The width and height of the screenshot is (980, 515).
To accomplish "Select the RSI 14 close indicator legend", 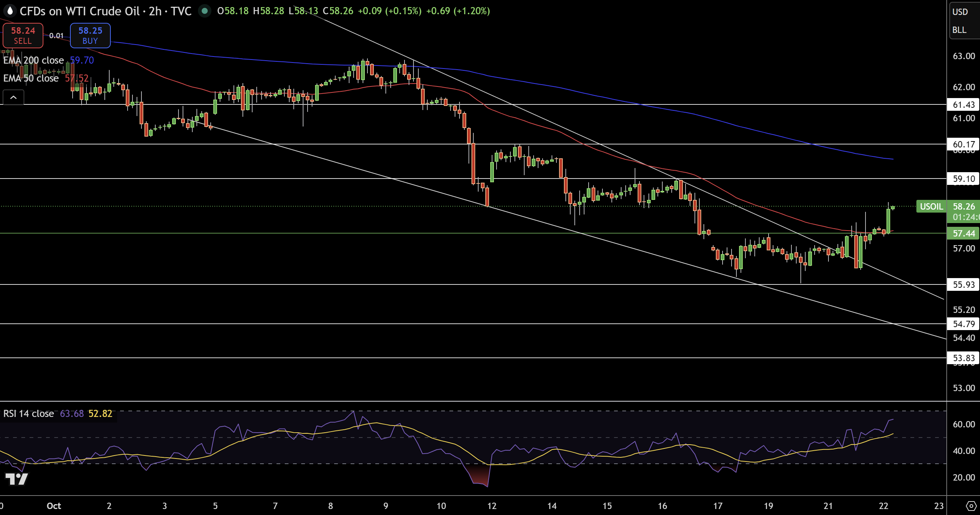I will click(x=28, y=413).
